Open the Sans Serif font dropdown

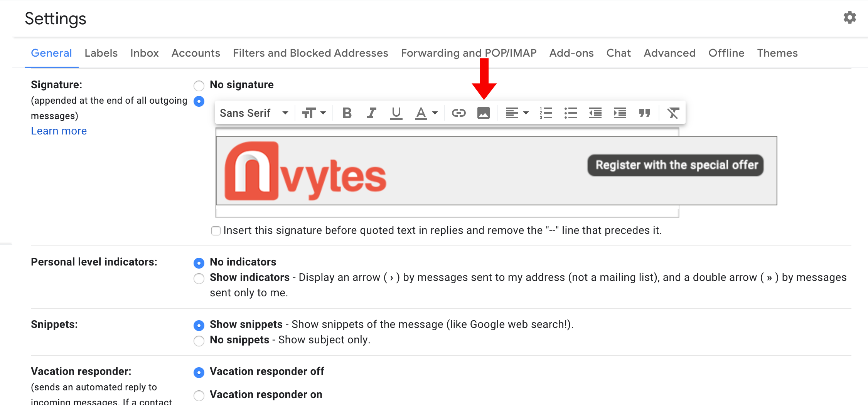pyautogui.click(x=254, y=113)
